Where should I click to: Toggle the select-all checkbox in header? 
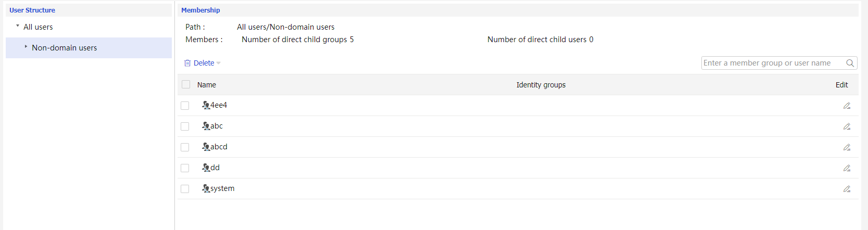click(186, 84)
